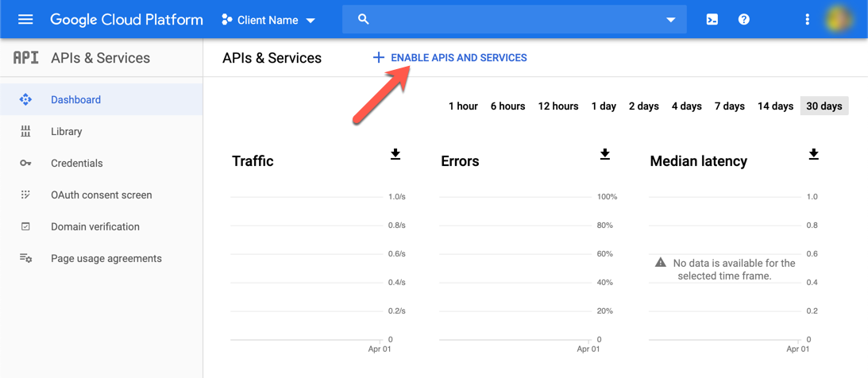Select Dashboard in the sidebar
This screenshot has height=378, width=868.
pyautogui.click(x=102, y=99)
